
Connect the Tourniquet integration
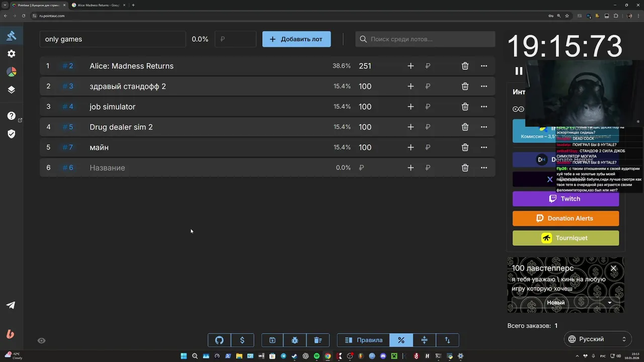(566, 238)
